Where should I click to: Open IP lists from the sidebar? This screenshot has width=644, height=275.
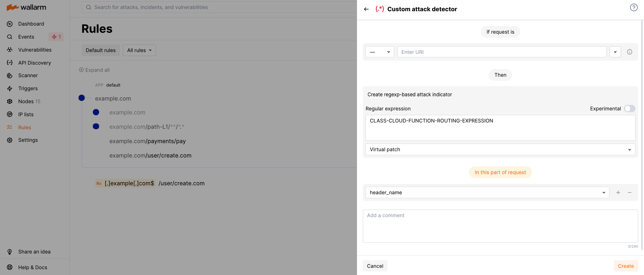pyautogui.click(x=26, y=114)
